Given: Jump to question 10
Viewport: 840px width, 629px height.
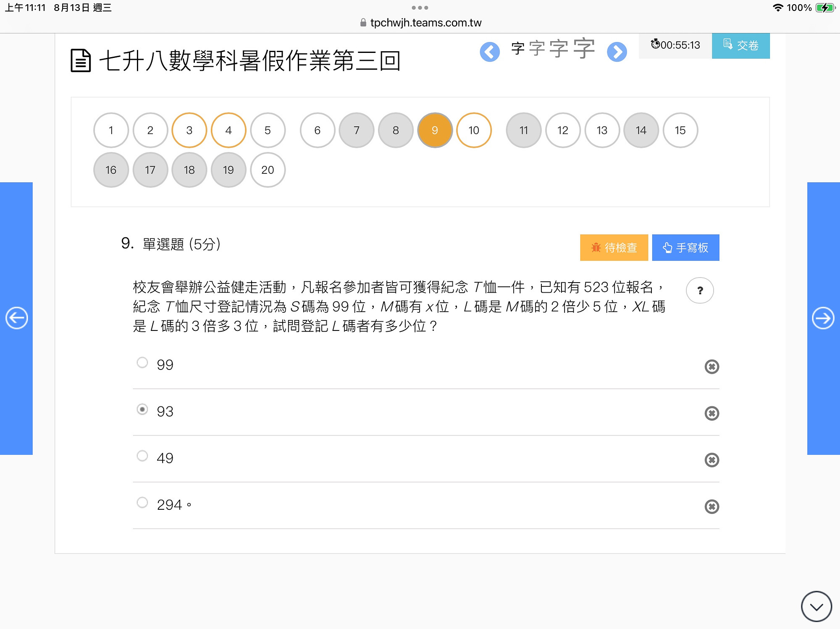Looking at the screenshot, I should point(474,130).
